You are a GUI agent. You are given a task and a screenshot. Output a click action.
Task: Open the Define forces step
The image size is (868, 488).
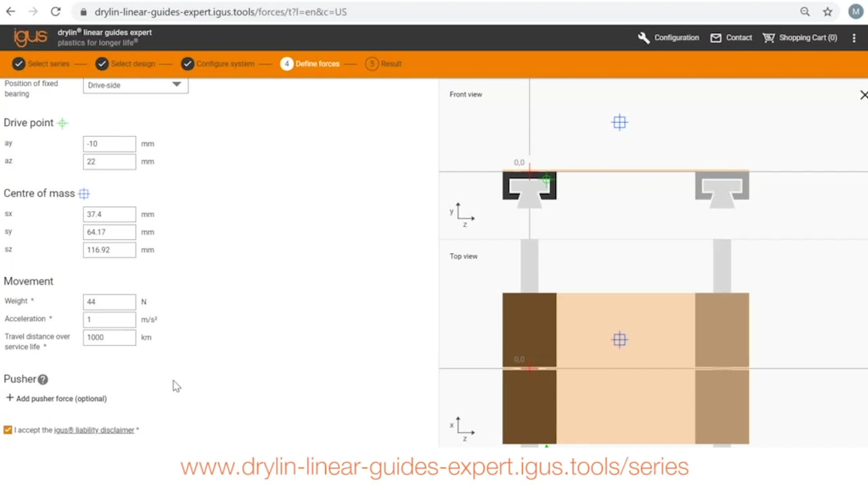point(310,64)
